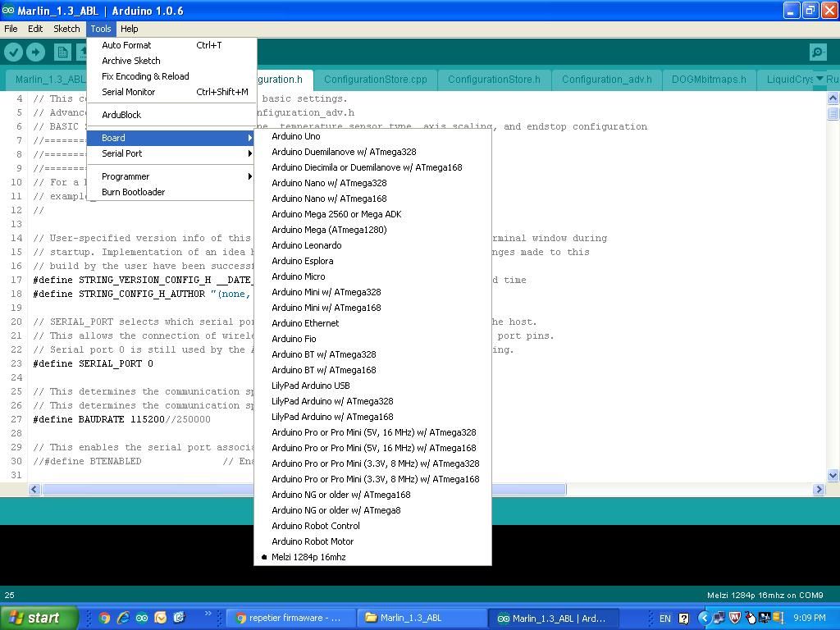The width and height of the screenshot is (840, 630).
Task: Click the New sketch toolbar icon
Action: click(62, 52)
